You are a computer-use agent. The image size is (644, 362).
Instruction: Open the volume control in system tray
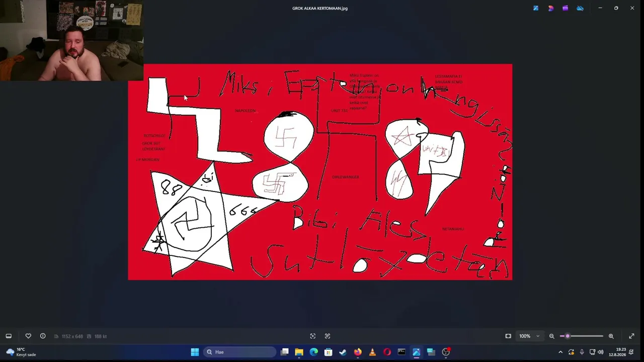click(600, 352)
